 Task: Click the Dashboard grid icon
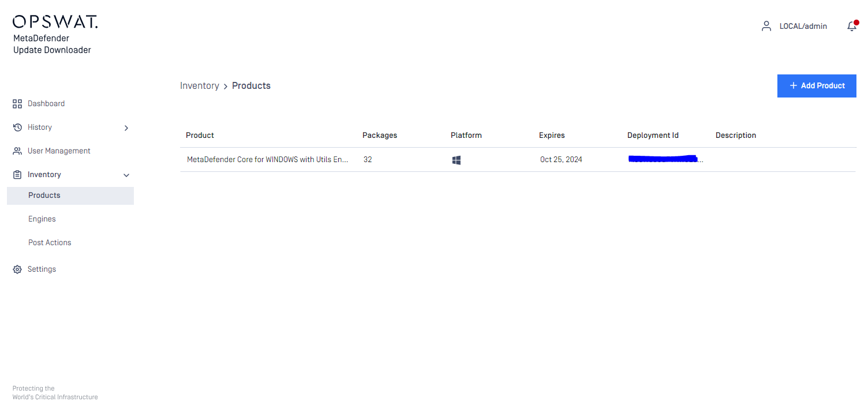[x=17, y=104]
